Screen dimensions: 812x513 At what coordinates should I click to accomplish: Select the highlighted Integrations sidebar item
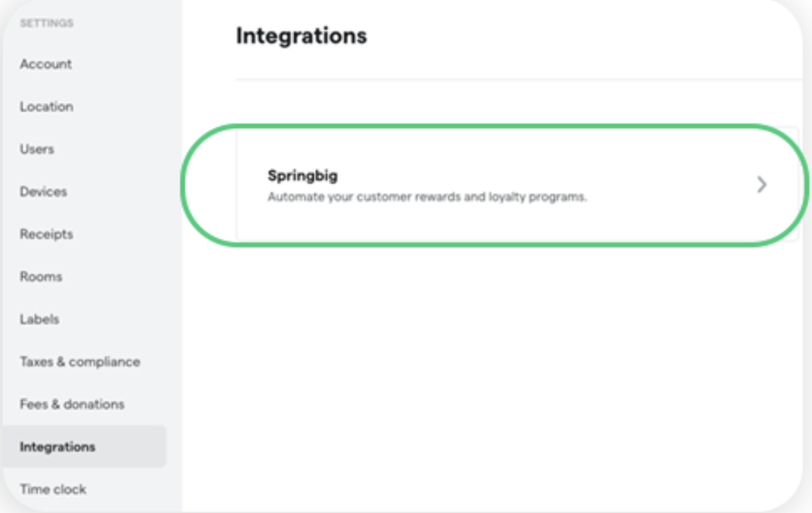click(x=84, y=447)
